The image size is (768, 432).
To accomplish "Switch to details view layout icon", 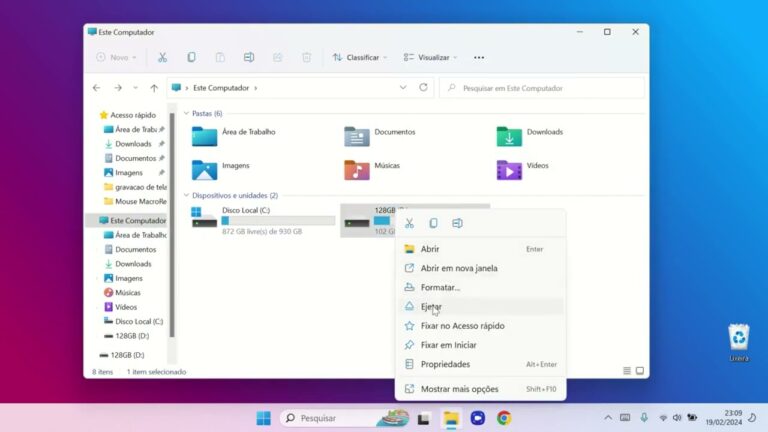I will [x=626, y=371].
